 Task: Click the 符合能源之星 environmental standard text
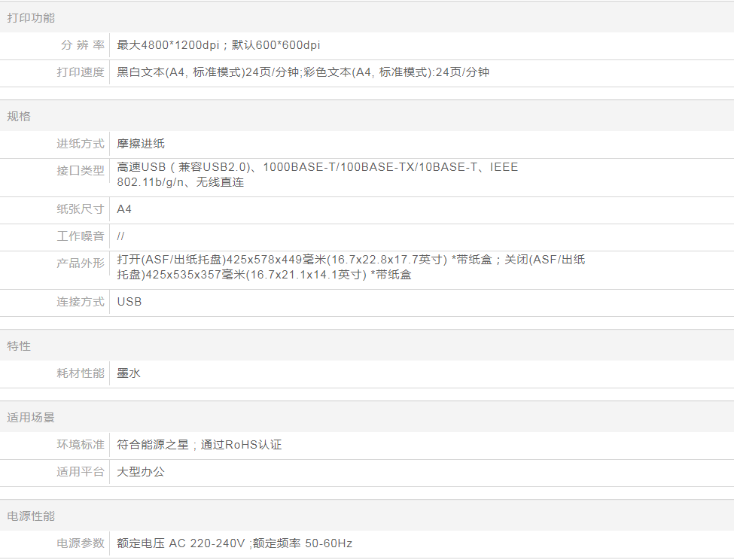click(x=153, y=445)
